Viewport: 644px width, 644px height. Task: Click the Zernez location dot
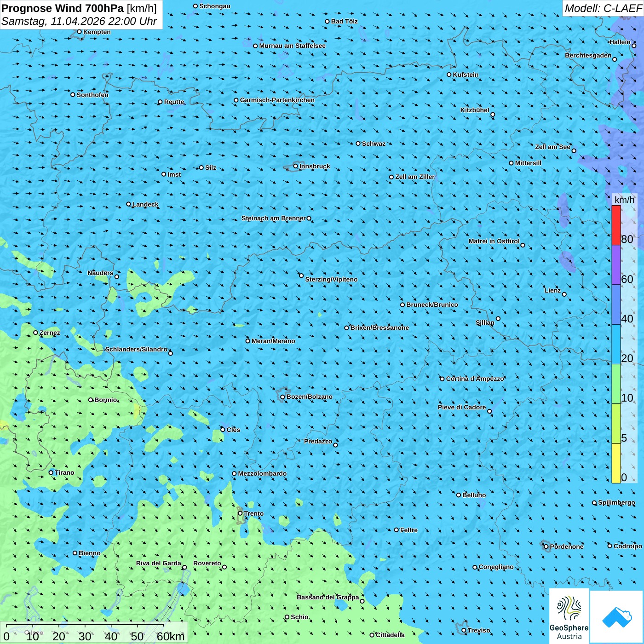point(35,333)
